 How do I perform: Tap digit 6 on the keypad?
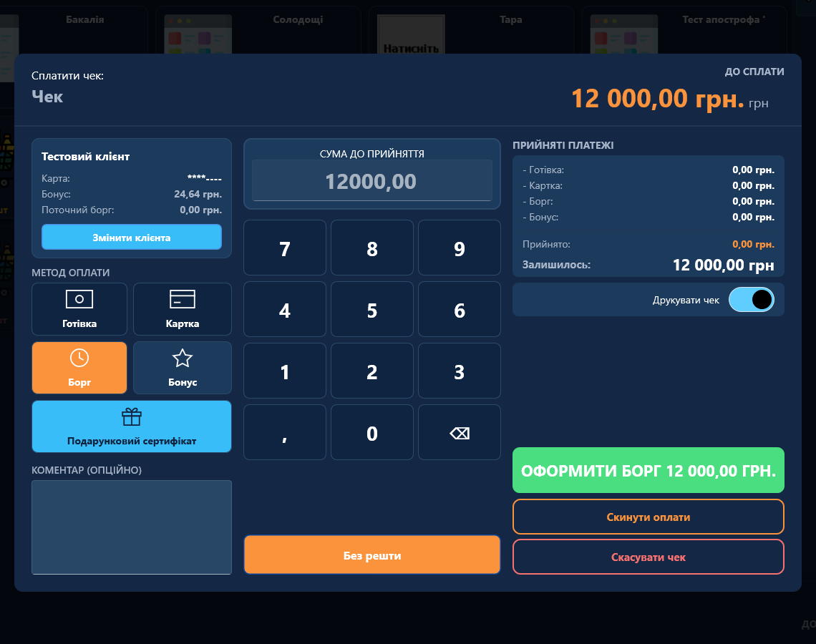[460, 310]
